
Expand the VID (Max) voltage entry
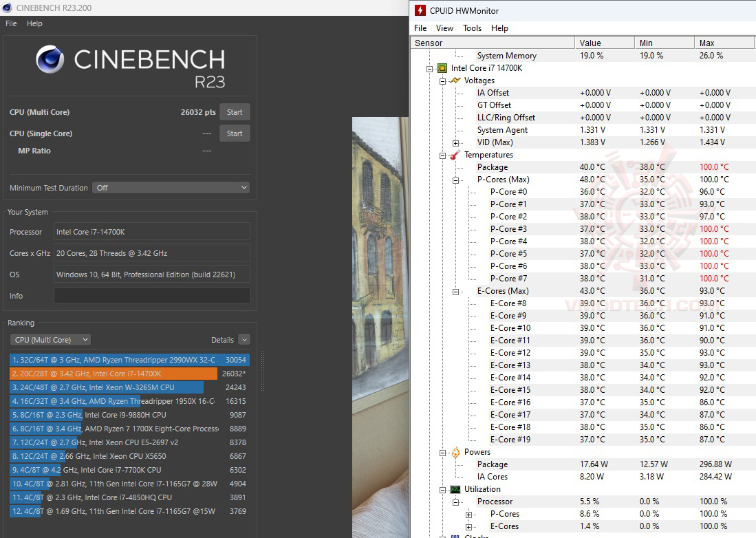(455, 143)
